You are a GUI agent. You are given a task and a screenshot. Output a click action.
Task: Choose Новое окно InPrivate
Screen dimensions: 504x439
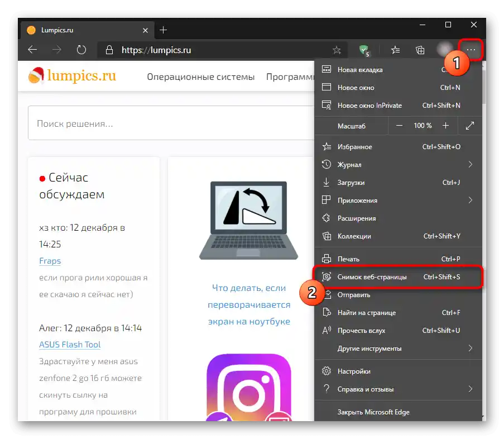click(398, 105)
